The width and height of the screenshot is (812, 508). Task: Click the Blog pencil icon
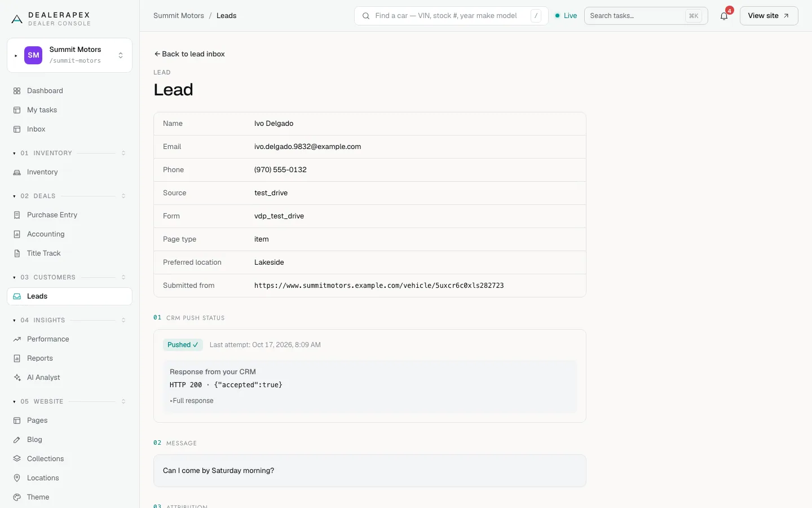click(x=17, y=440)
